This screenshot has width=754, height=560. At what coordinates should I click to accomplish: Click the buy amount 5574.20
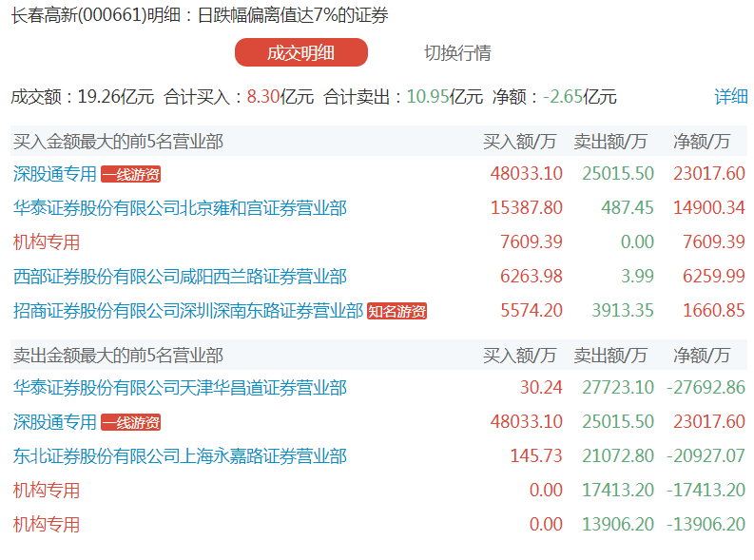pyautogui.click(x=531, y=311)
